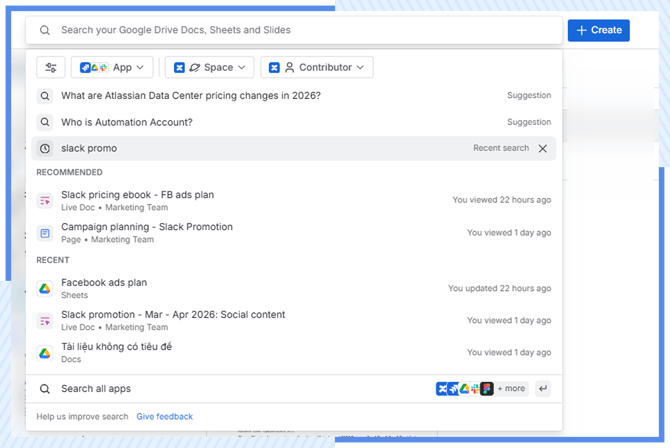Select the 'Who is Automation Account?' suggestion

(x=294, y=122)
